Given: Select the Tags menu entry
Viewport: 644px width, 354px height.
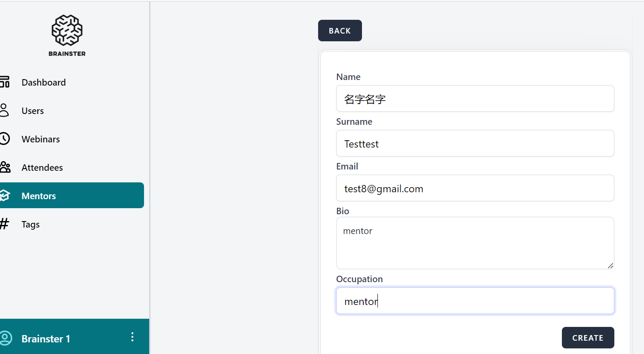Looking at the screenshot, I should pos(31,225).
